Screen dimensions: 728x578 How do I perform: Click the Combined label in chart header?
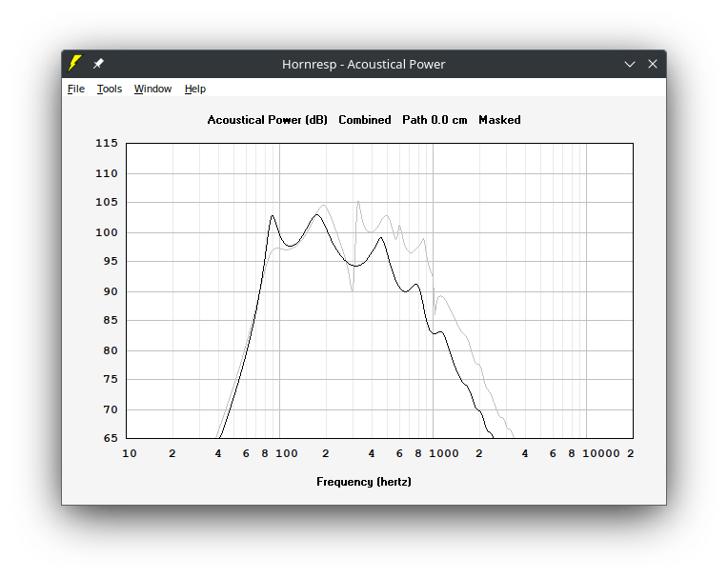click(x=365, y=120)
